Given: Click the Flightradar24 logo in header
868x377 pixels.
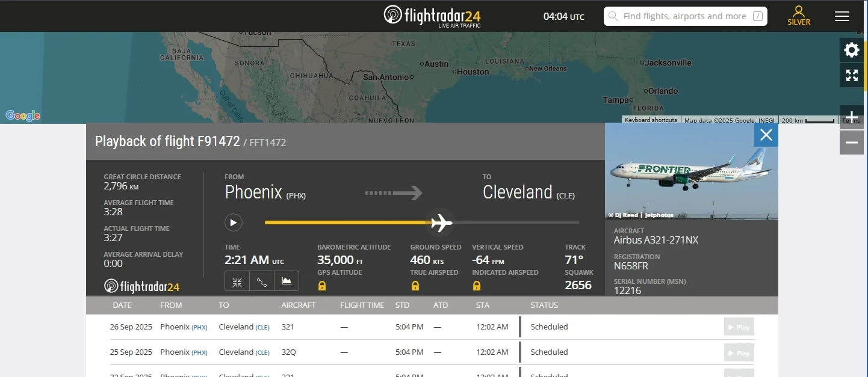Looking at the screenshot, I should click(432, 16).
